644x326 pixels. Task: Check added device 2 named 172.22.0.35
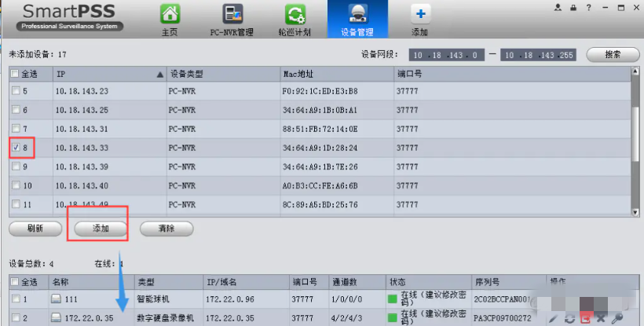click(16, 317)
